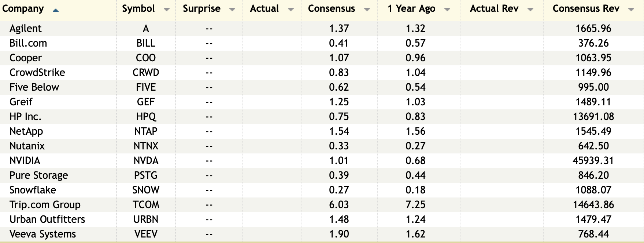This screenshot has height=243, width=644.
Task: Click the Consensus Rev sort arrow
Action: 631,10
